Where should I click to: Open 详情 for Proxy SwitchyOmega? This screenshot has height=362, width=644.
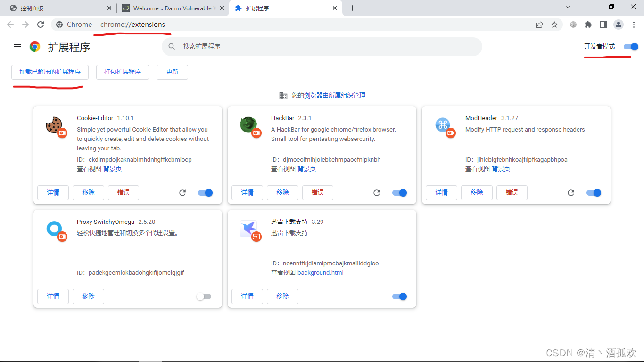53,296
